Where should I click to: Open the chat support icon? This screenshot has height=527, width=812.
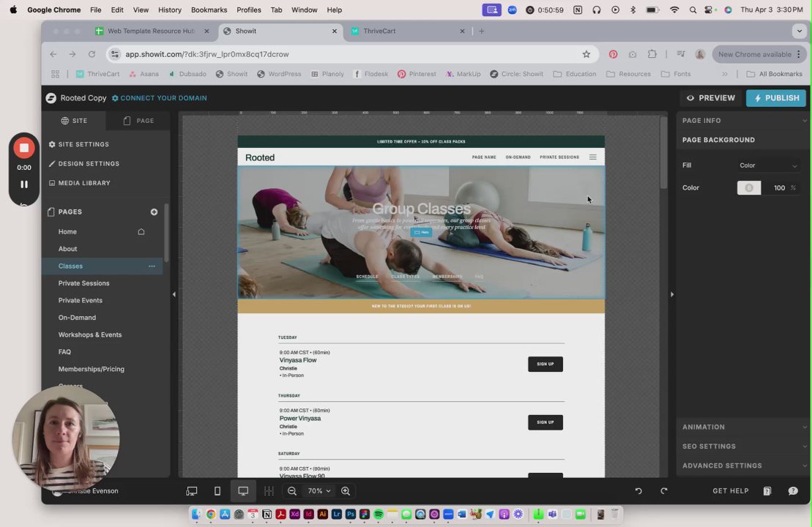[793, 490]
